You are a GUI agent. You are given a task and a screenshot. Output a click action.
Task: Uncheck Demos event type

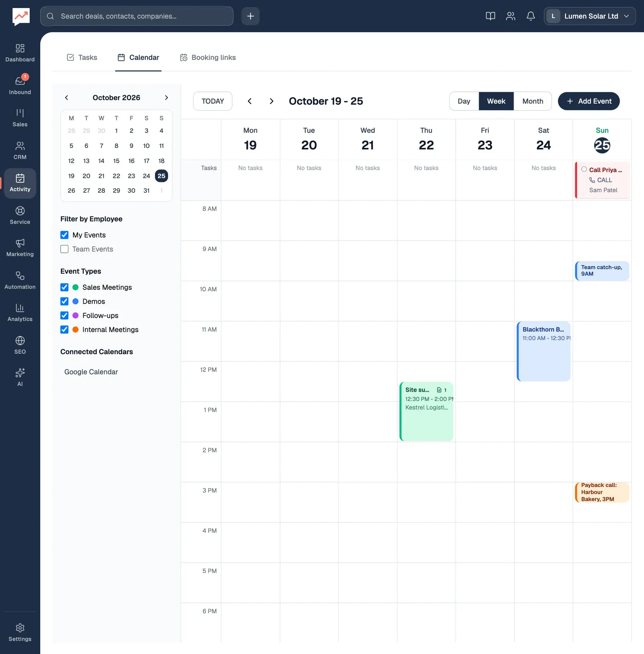[x=64, y=301]
